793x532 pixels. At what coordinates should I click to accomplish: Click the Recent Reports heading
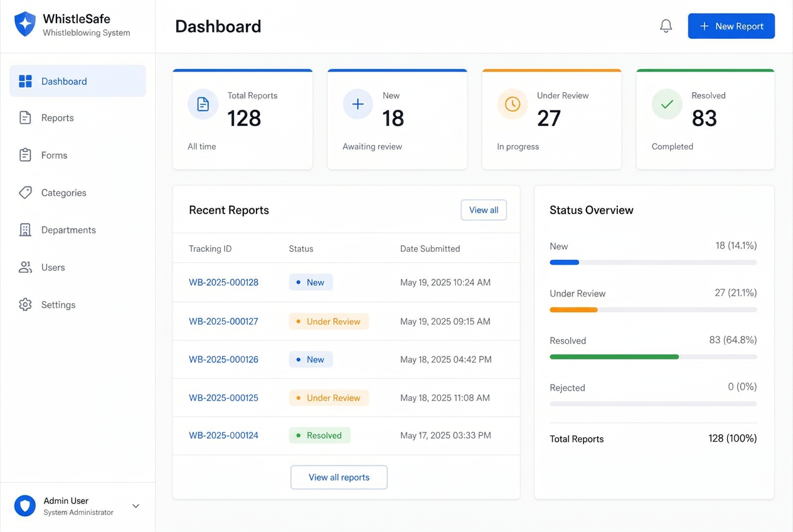[229, 210]
